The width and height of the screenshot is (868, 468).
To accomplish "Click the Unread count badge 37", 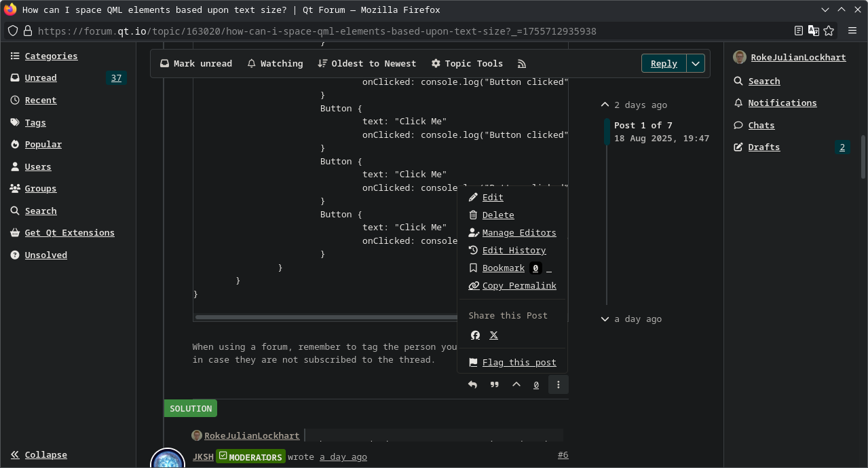I will pyautogui.click(x=117, y=77).
